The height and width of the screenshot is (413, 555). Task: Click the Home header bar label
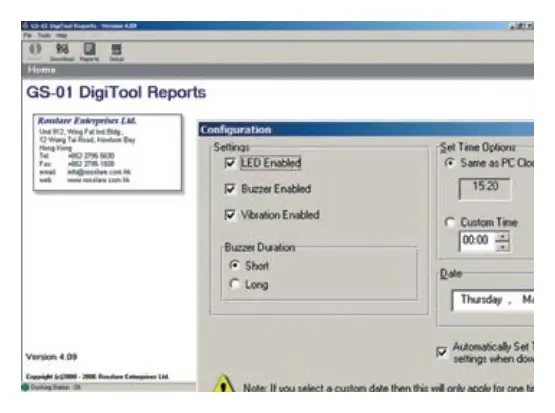[x=42, y=70]
